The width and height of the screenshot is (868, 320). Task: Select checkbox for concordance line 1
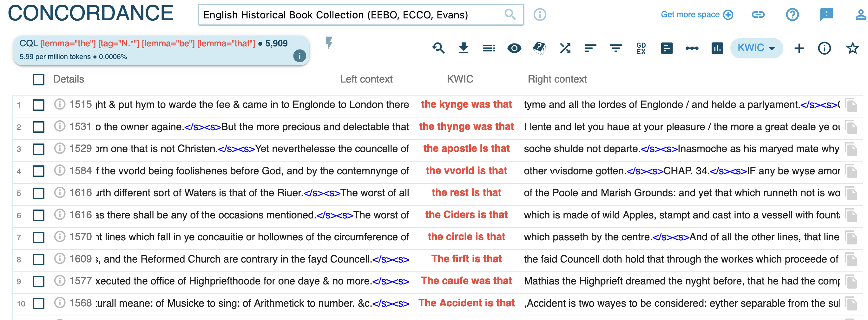pos(39,105)
